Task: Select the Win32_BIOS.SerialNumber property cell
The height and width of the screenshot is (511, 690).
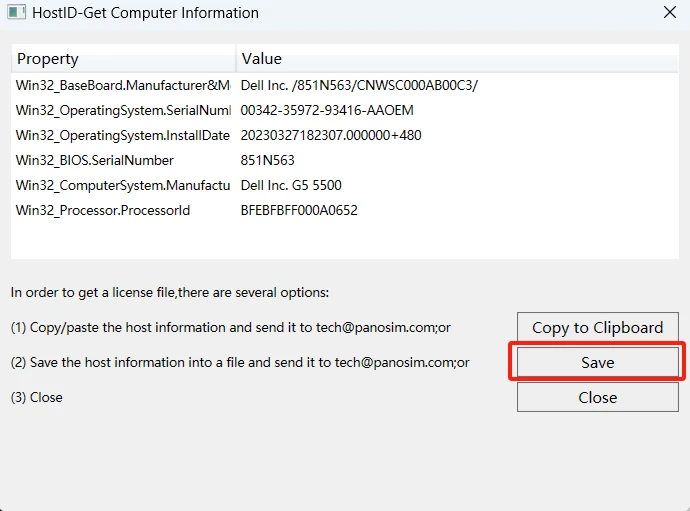Action: coord(95,160)
